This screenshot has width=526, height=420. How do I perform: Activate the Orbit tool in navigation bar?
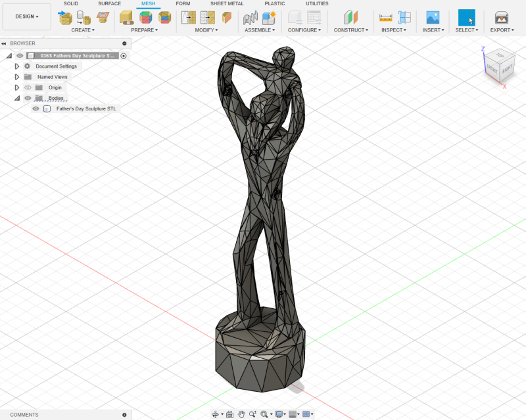pos(216,414)
